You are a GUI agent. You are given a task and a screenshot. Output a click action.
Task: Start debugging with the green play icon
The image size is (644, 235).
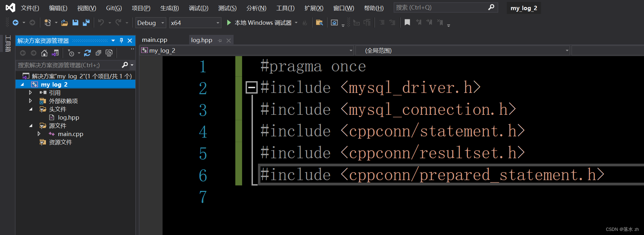[x=229, y=23]
